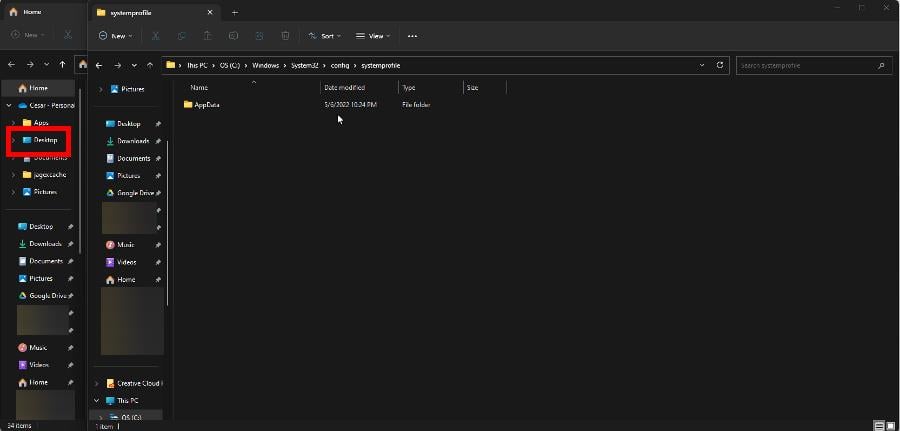This screenshot has height=431, width=900.
Task: Open the Sort dropdown menu
Action: tap(323, 36)
